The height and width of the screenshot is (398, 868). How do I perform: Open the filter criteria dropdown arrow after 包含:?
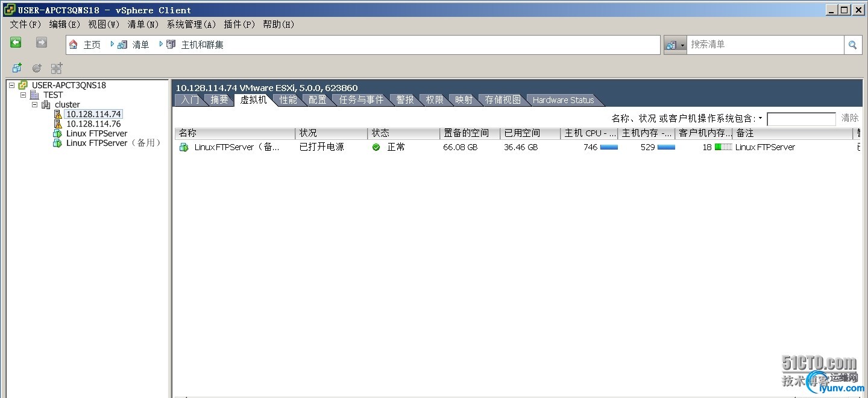[x=760, y=118]
